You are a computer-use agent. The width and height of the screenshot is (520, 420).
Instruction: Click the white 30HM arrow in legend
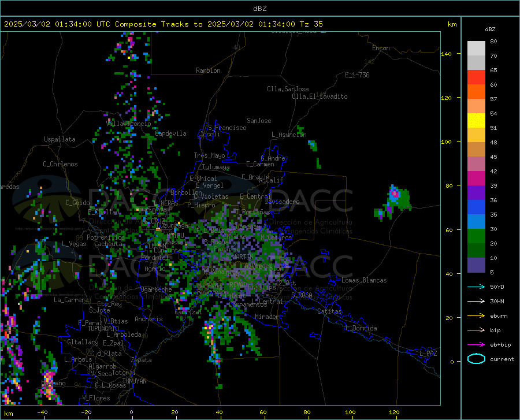click(x=476, y=302)
